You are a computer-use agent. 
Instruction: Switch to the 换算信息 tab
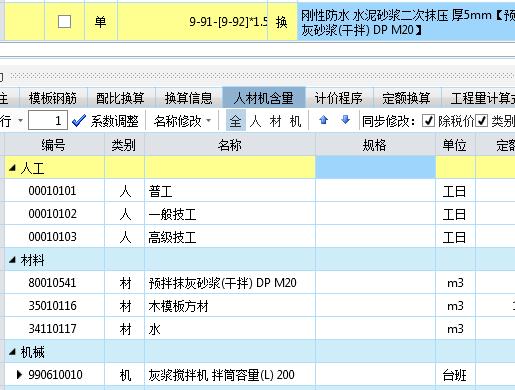point(189,98)
